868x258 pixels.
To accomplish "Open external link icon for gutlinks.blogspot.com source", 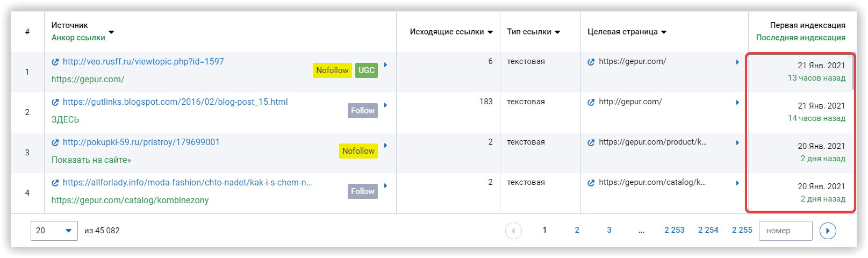I will 55,102.
